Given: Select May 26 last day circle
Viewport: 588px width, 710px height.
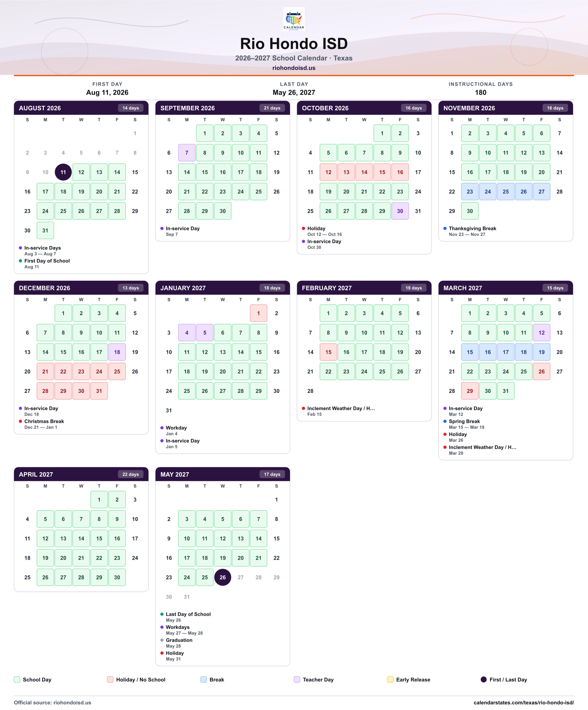Looking at the screenshot, I should click(223, 578).
